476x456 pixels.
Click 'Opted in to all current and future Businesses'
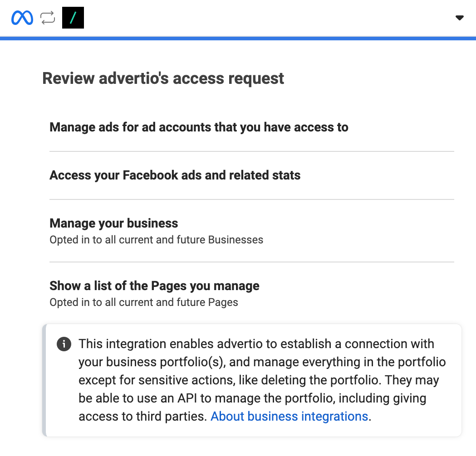(156, 240)
